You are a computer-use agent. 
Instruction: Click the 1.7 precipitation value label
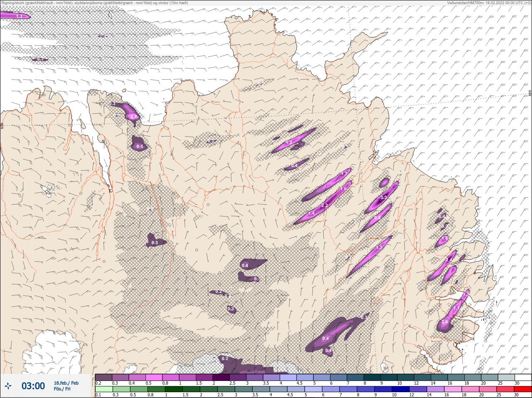(344, 173)
